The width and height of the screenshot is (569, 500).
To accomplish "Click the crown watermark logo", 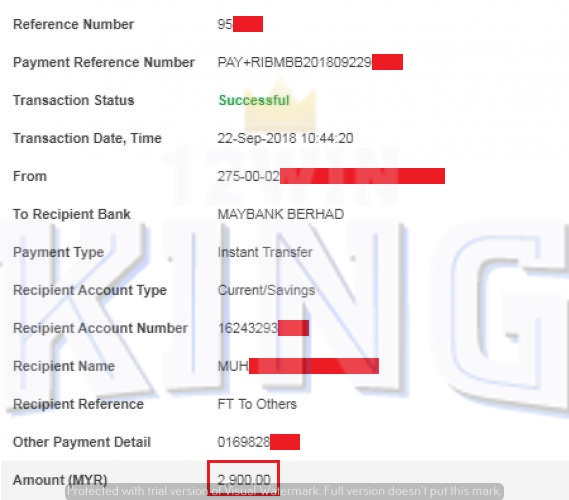I will 280,104.
